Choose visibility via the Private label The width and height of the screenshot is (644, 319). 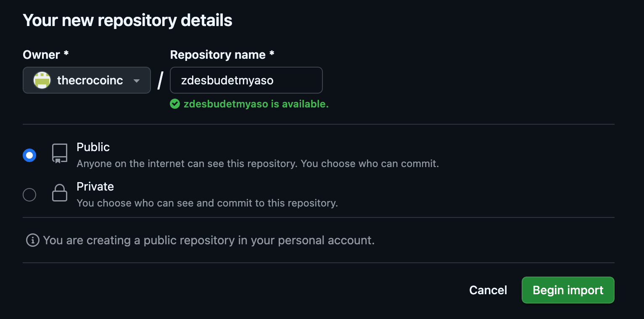pos(95,186)
